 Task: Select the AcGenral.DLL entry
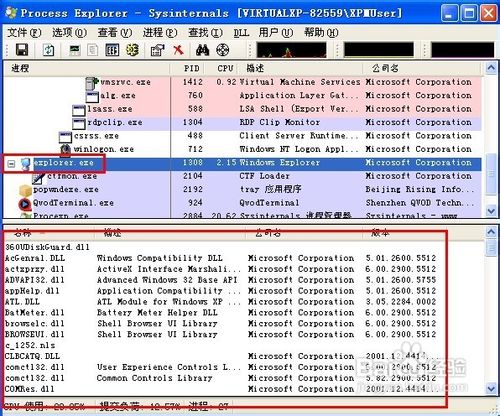(x=35, y=258)
